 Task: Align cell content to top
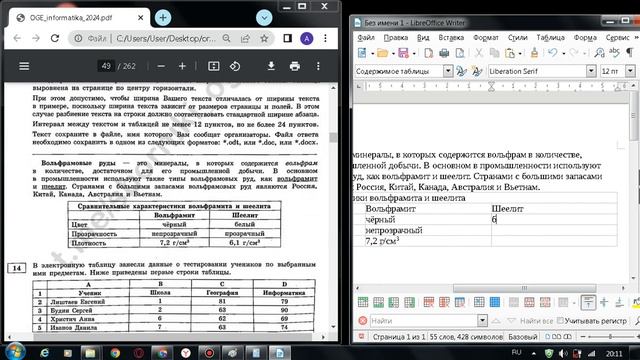[588, 302]
